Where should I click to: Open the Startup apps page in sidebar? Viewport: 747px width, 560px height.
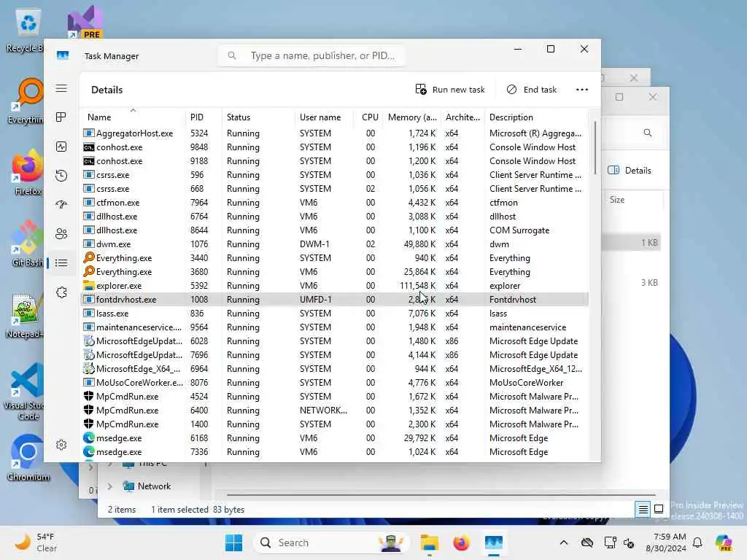pos(61,205)
